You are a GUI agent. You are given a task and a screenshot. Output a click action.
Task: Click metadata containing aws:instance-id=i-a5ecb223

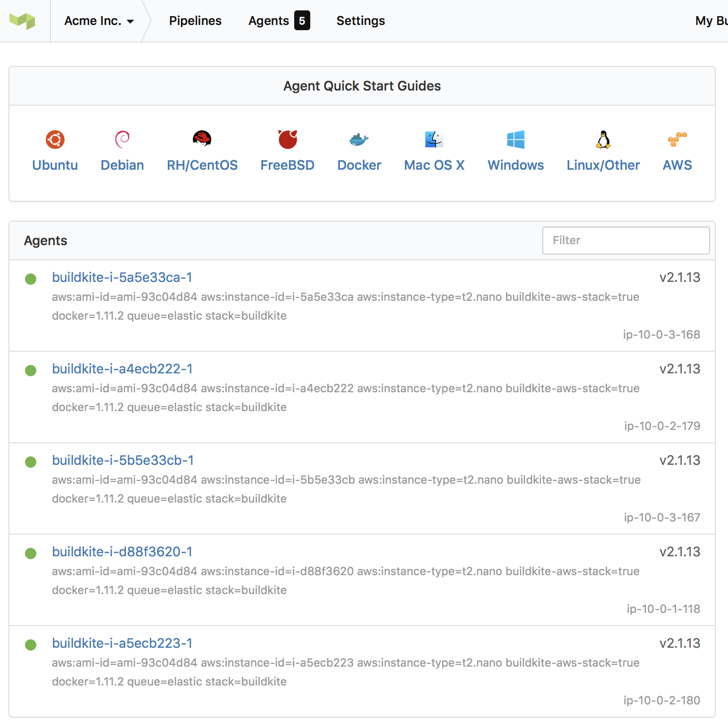tap(346, 672)
